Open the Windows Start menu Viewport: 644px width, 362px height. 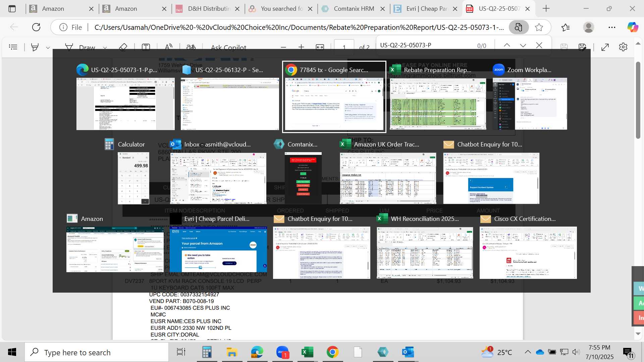click(12, 352)
